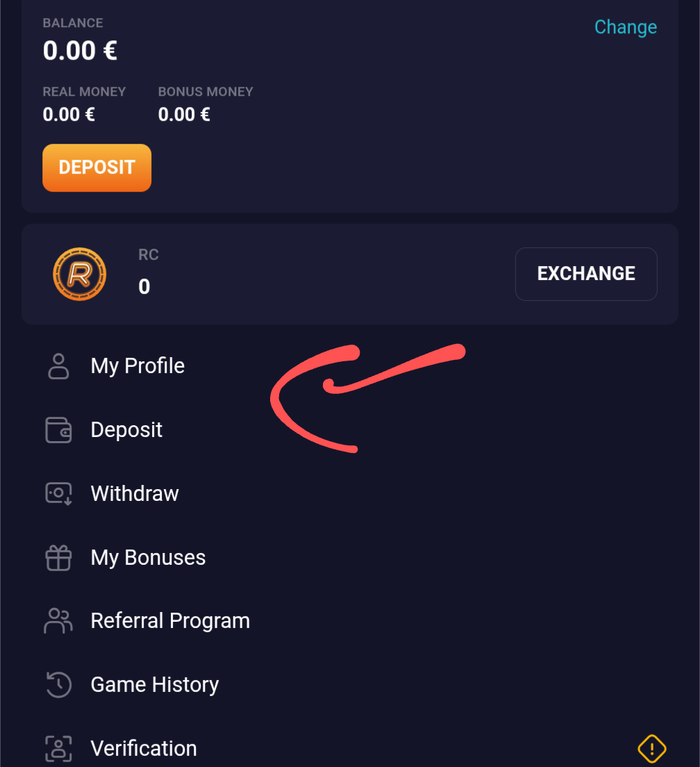The width and height of the screenshot is (700, 767).
Task: Click the Change link
Action: coord(625,27)
